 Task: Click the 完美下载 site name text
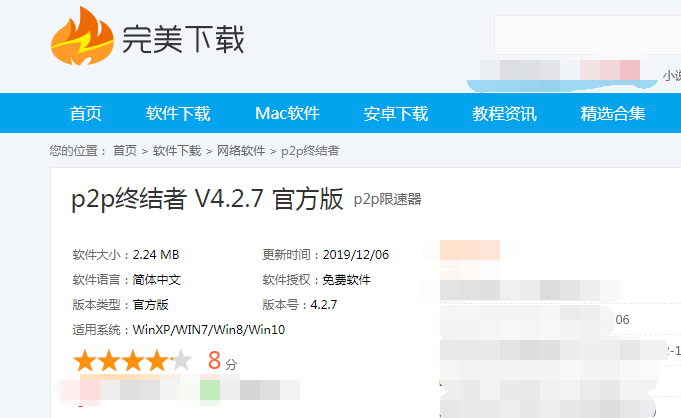pyautogui.click(x=183, y=39)
